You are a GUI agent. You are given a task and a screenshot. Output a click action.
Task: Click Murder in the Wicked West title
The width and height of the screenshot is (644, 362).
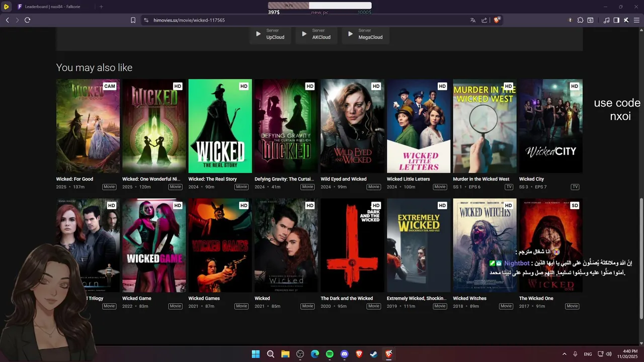coord(481,179)
